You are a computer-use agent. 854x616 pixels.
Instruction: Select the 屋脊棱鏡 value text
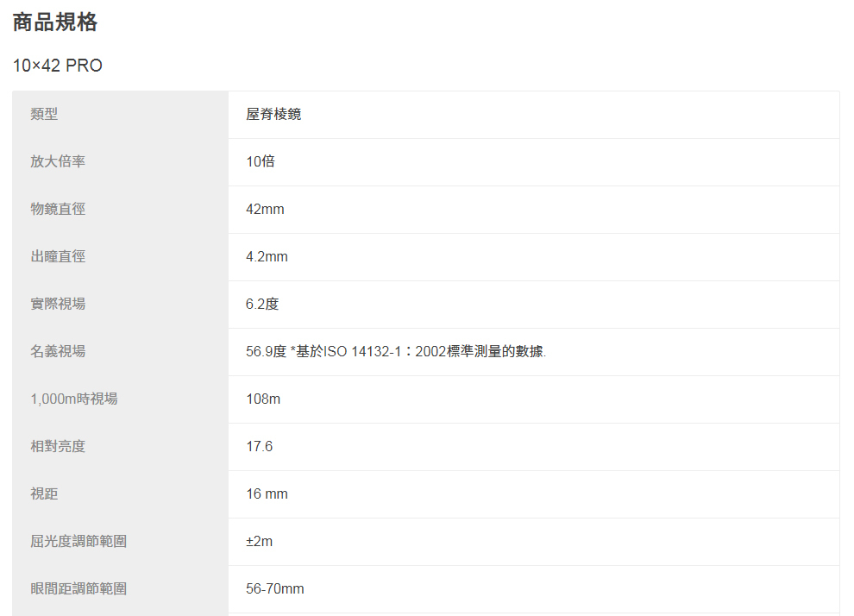[x=273, y=114]
